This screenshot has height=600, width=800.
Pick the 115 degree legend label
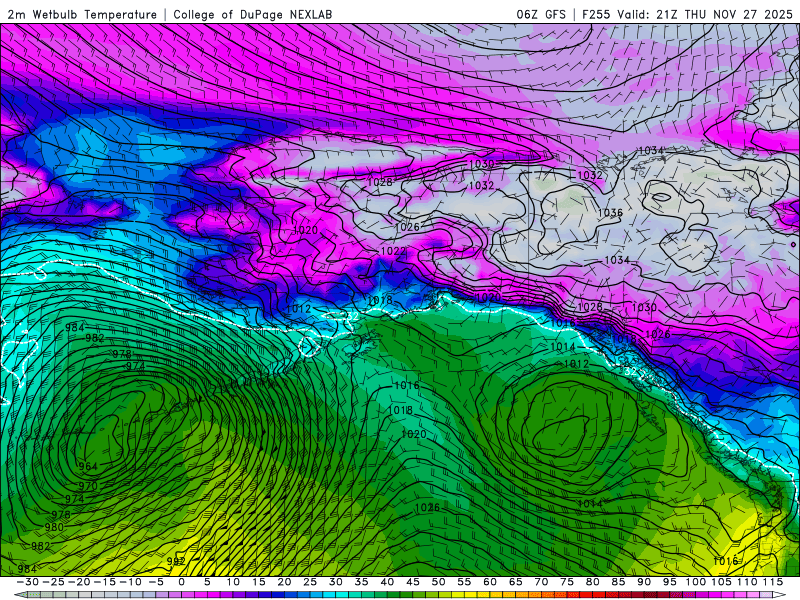tap(773, 582)
